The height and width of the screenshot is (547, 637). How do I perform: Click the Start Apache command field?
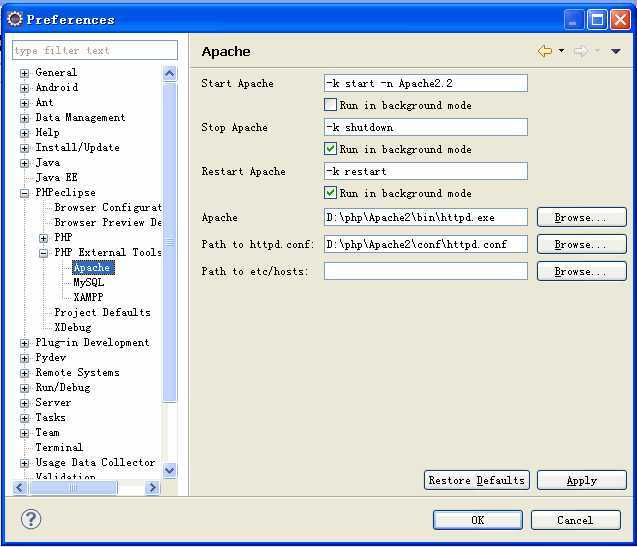[x=426, y=83]
